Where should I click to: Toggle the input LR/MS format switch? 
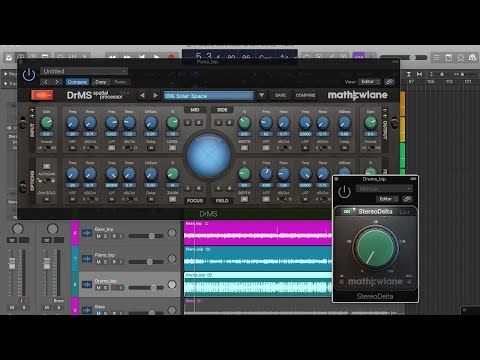click(x=47, y=148)
